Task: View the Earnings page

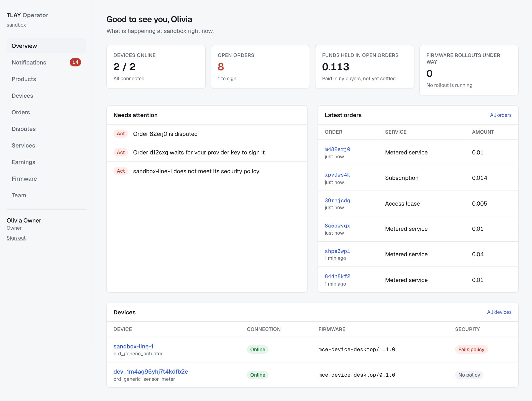Action: pyautogui.click(x=46, y=162)
